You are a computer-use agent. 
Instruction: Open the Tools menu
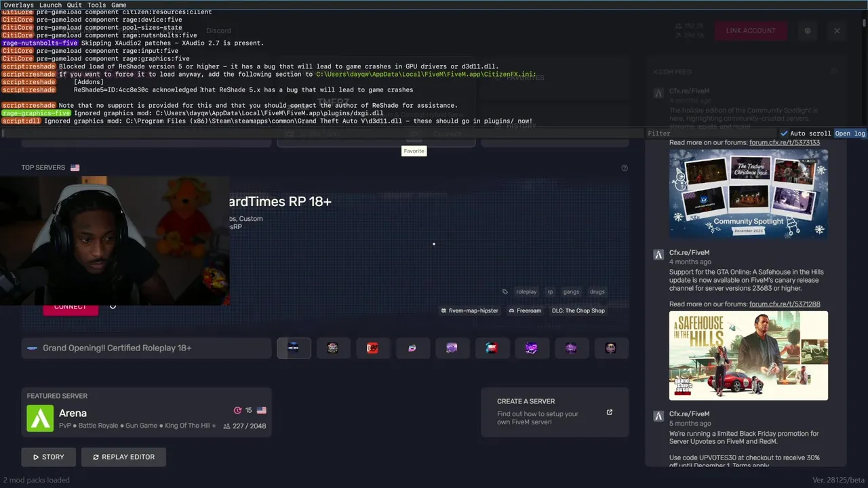(x=96, y=5)
